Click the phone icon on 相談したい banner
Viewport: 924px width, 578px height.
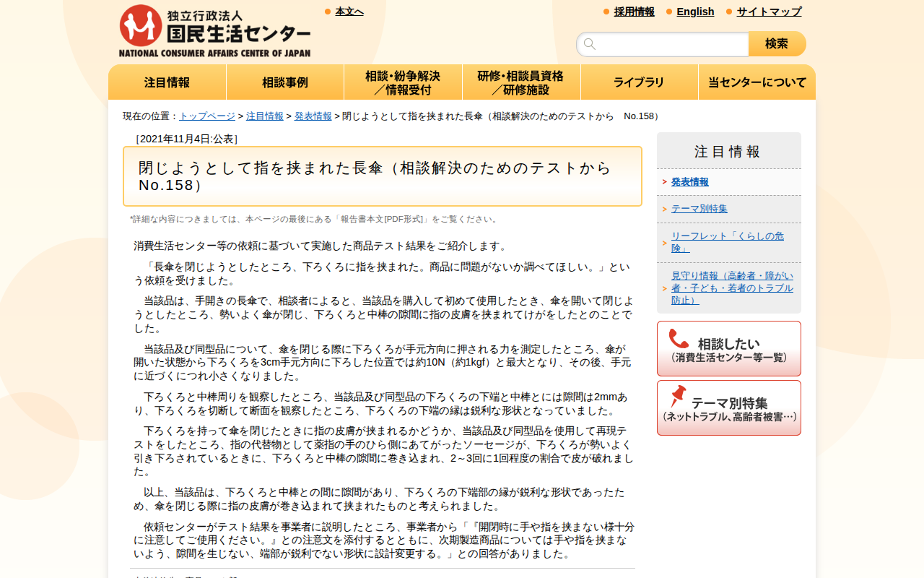coord(679,339)
